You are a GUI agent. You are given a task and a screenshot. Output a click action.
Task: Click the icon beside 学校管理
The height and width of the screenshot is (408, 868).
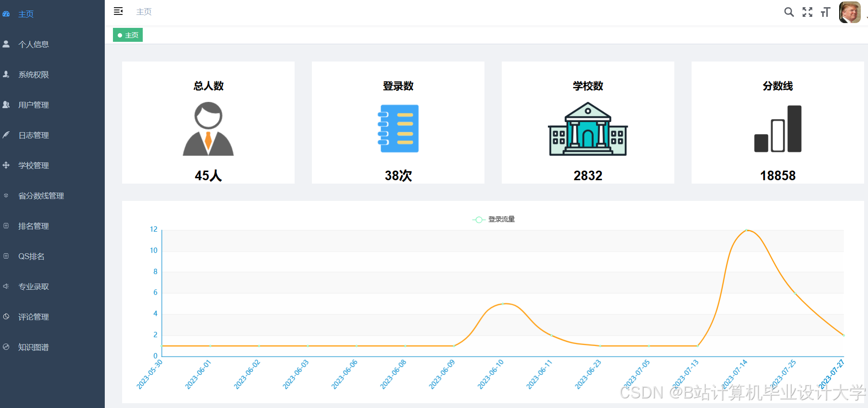tap(6, 165)
